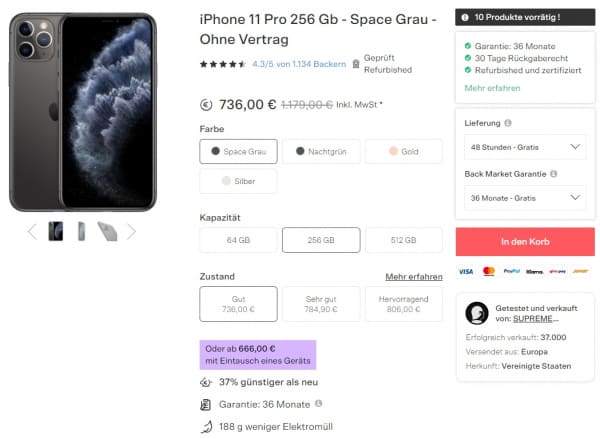Add item with In den Korb button
The image size is (600, 439).
[524, 241]
